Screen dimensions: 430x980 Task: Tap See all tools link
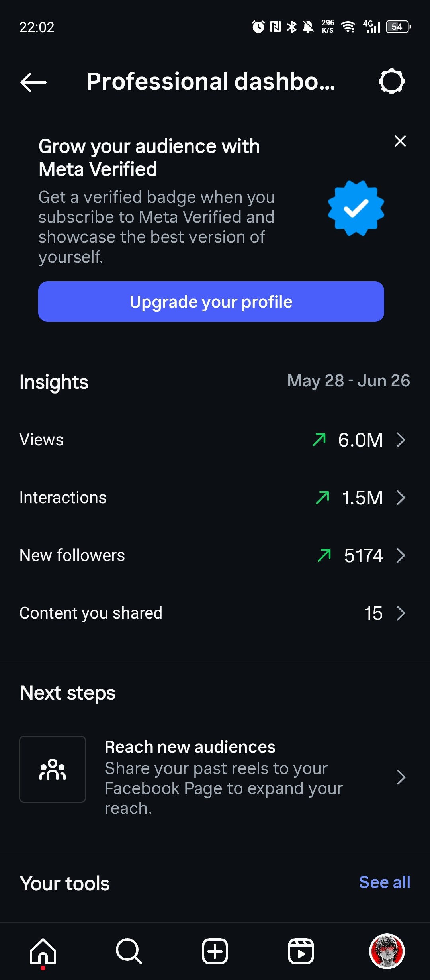click(x=384, y=882)
